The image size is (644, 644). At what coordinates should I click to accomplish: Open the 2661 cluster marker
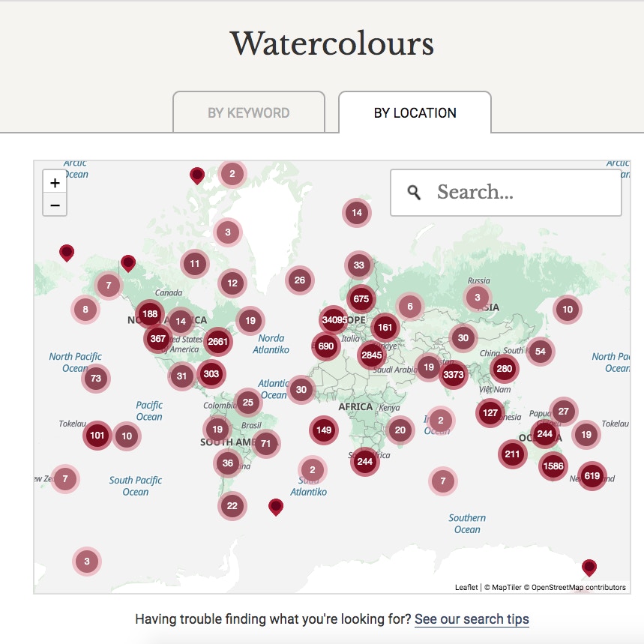point(217,342)
